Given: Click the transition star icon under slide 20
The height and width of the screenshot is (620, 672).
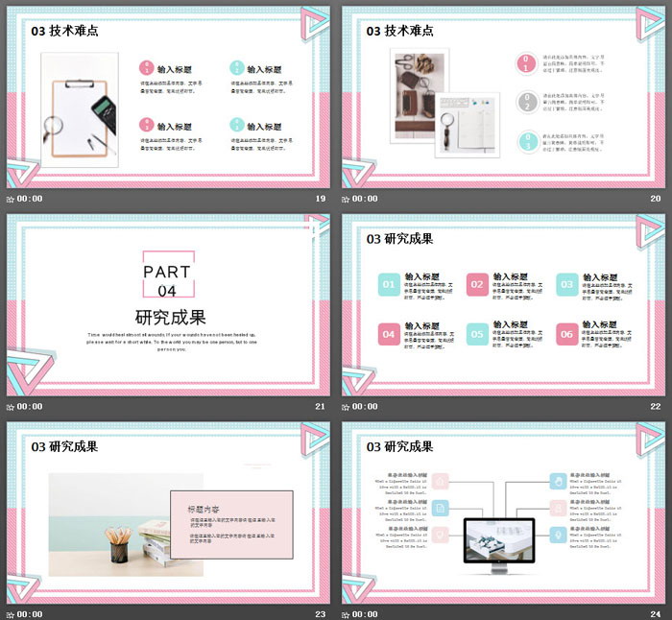Looking at the screenshot, I should point(346,200).
